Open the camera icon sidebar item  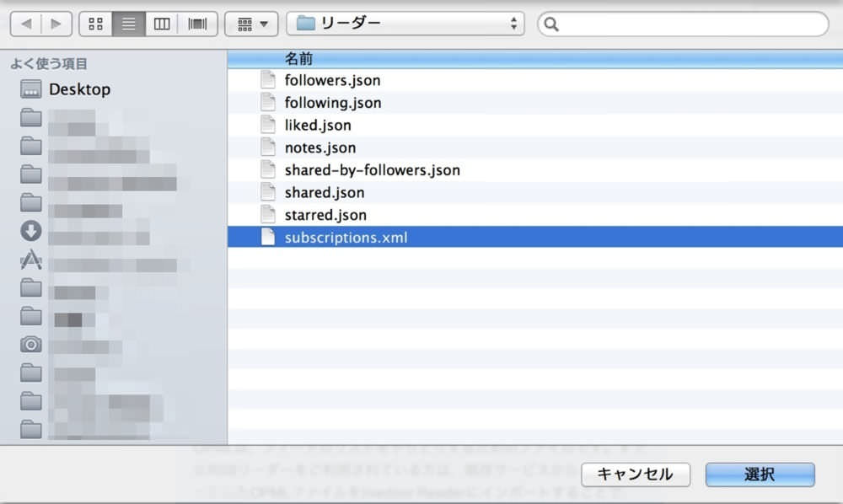(x=30, y=344)
